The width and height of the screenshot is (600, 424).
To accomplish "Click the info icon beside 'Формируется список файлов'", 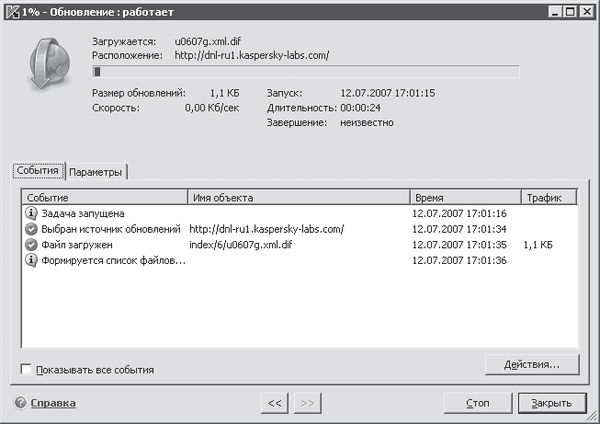I will [31, 260].
